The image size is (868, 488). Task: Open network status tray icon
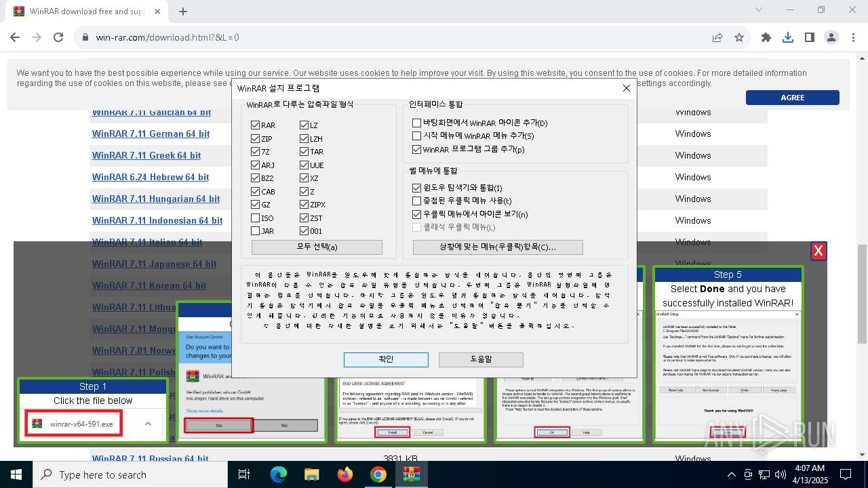(764, 474)
